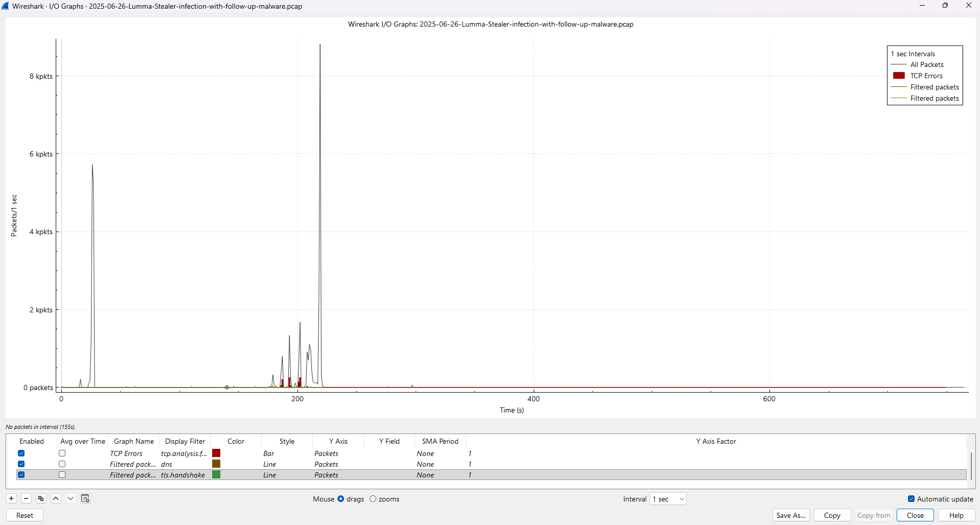Click the Graph Name column header
The width and height of the screenshot is (980, 525).
tap(134, 441)
